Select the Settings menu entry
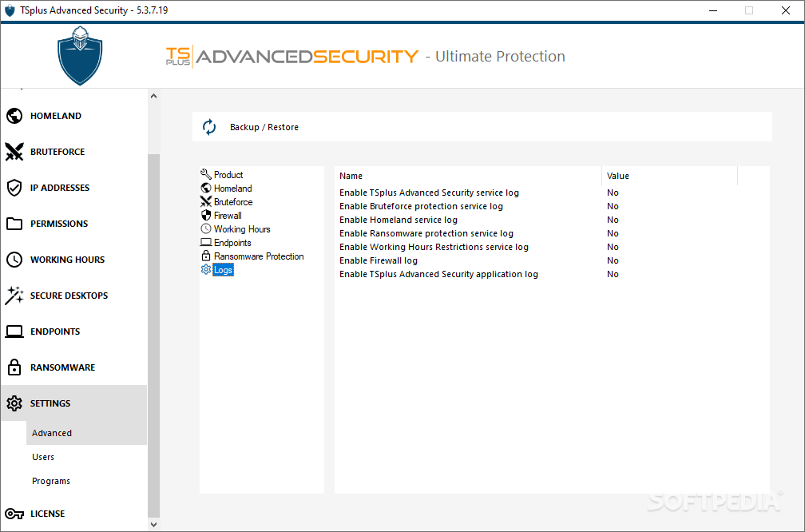This screenshot has width=805, height=532. [74, 403]
